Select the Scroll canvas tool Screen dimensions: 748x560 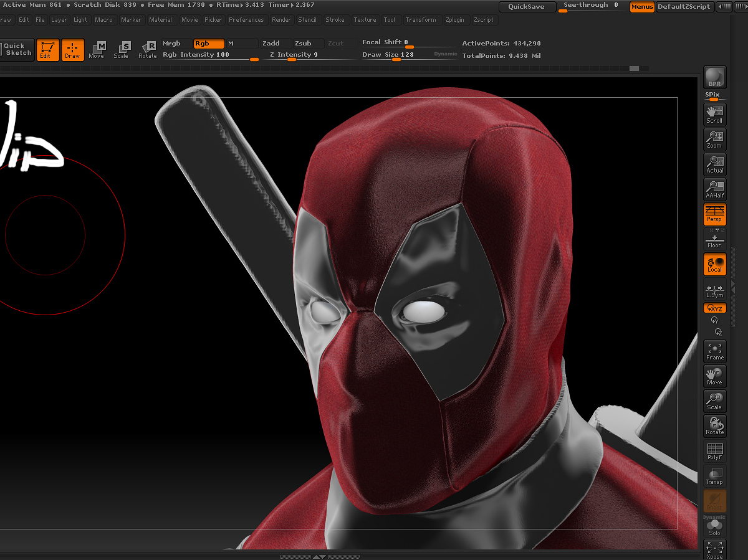[714, 115]
